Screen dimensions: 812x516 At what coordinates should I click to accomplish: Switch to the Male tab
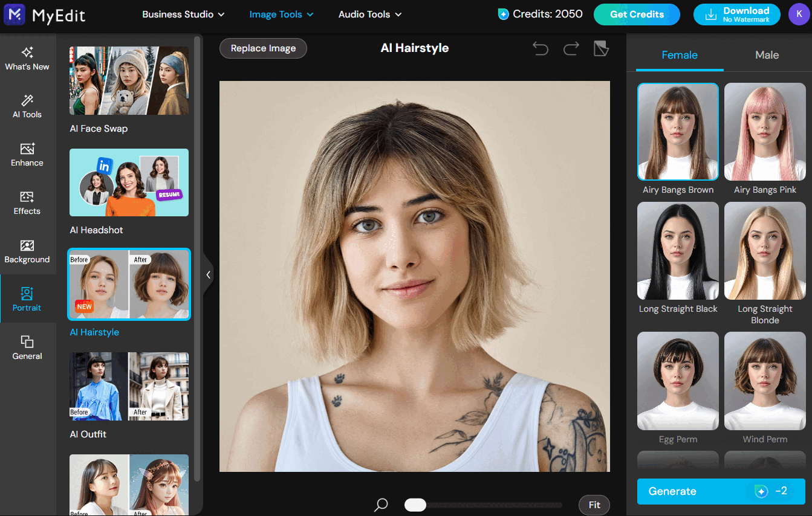767,55
